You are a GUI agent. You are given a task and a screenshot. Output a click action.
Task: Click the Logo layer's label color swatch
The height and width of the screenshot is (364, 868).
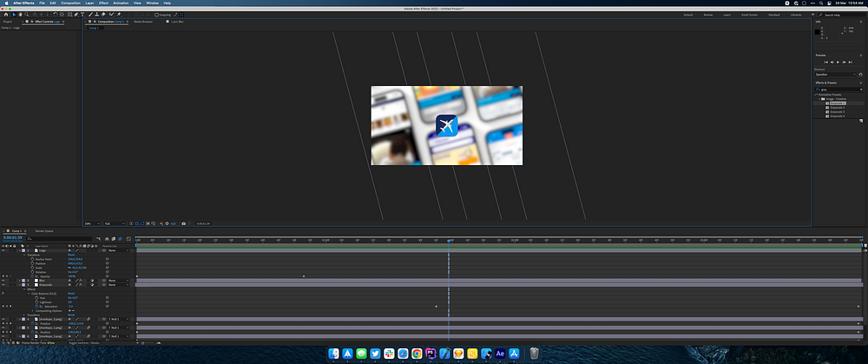23,250
